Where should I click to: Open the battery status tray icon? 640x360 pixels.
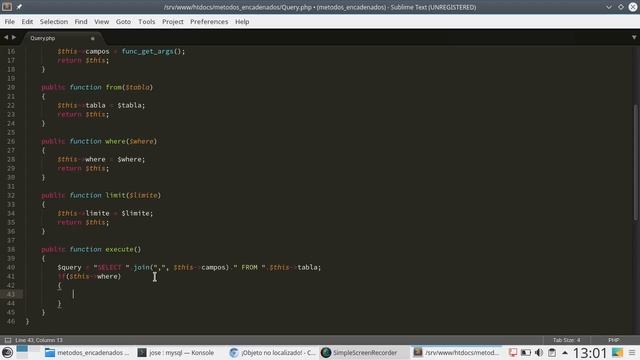click(x=526, y=353)
